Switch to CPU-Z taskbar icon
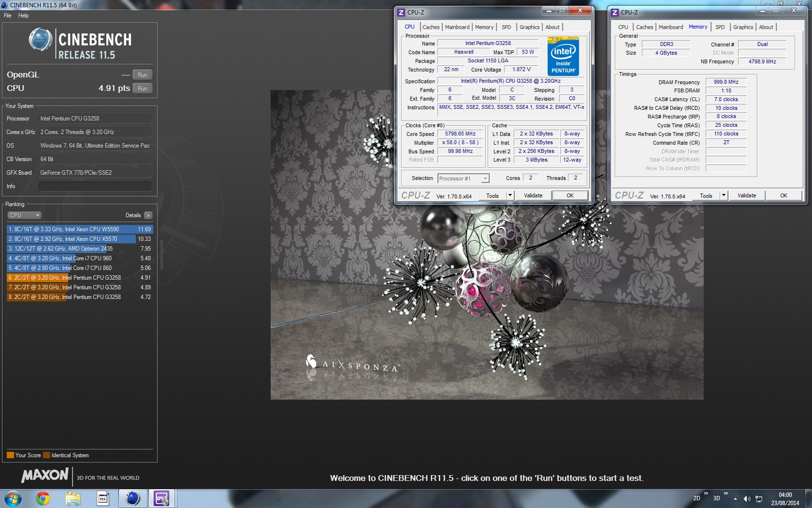 click(162, 498)
